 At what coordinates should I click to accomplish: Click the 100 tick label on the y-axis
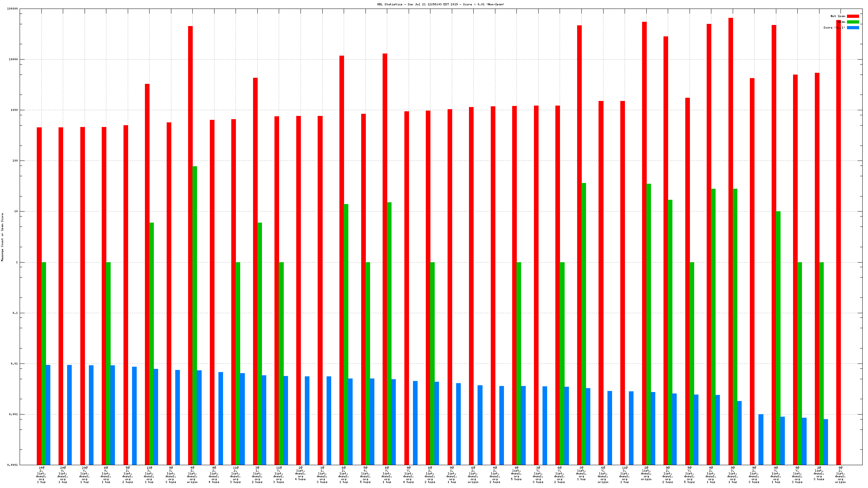tap(15, 161)
